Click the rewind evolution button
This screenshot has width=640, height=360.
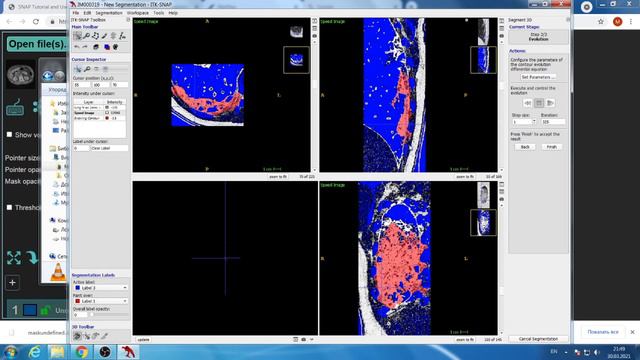click(527, 103)
